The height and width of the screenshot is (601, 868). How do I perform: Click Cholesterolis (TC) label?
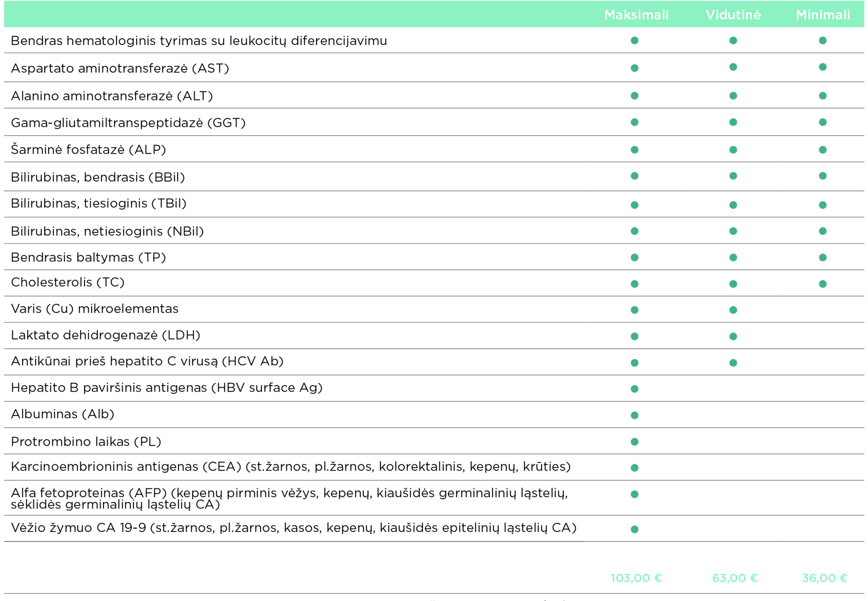point(68,282)
